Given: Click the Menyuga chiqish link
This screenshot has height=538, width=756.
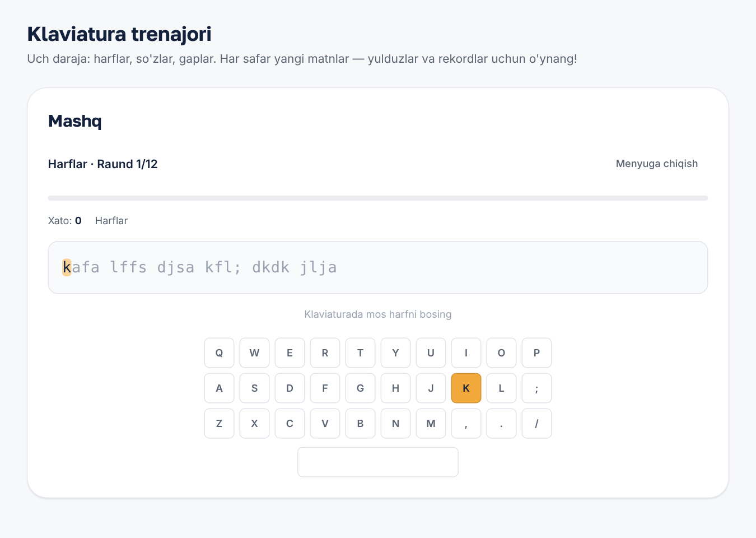Looking at the screenshot, I should pyautogui.click(x=656, y=164).
